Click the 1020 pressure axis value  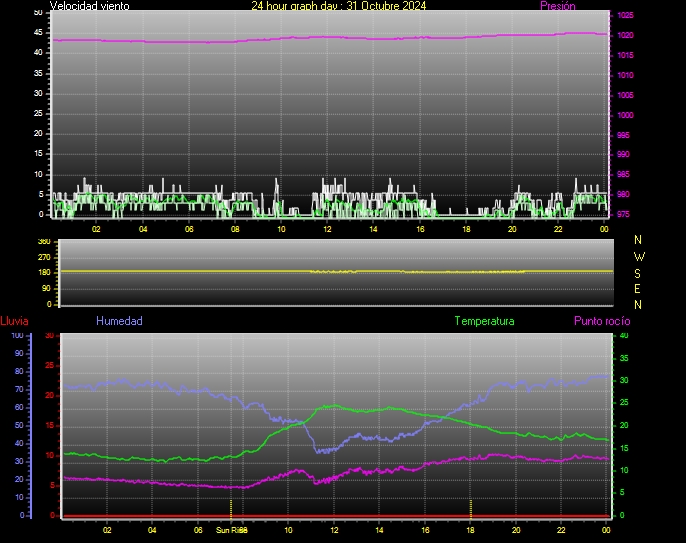click(x=625, y=35)
